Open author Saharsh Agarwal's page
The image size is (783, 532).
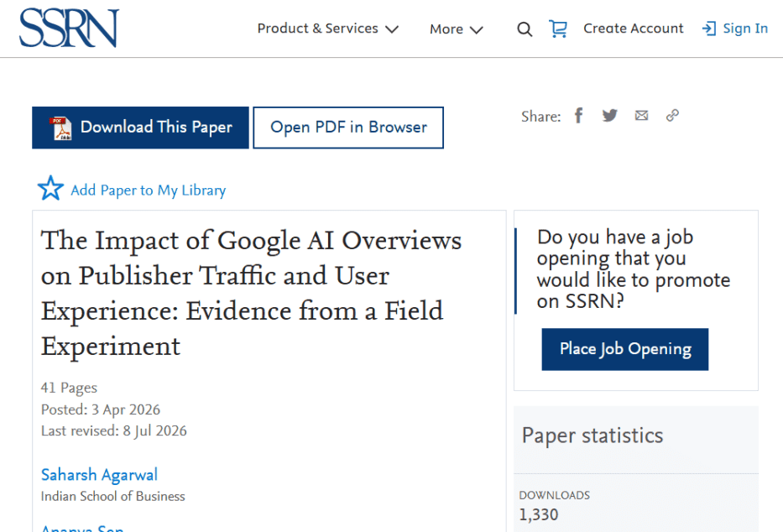pyautogui.click(x=99, y=475)
